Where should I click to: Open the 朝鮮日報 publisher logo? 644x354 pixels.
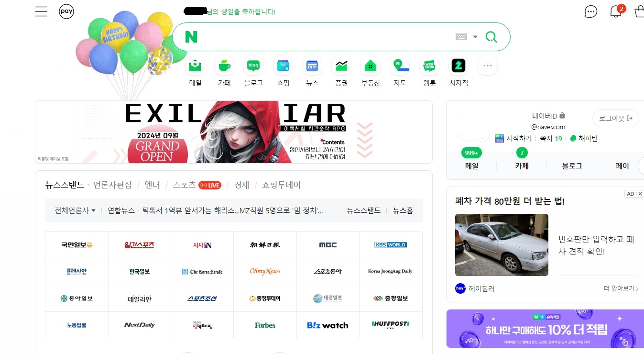(x=265, y=245)
